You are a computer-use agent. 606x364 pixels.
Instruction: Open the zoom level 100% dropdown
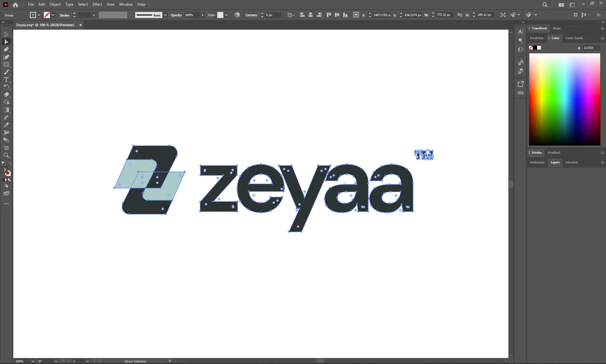(x=33, y=361)
